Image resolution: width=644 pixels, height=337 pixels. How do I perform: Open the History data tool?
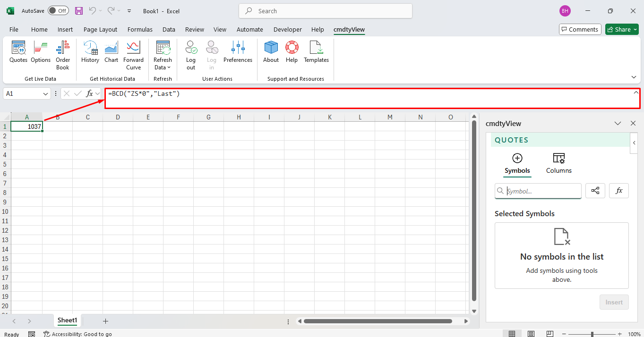pos(90,52)
